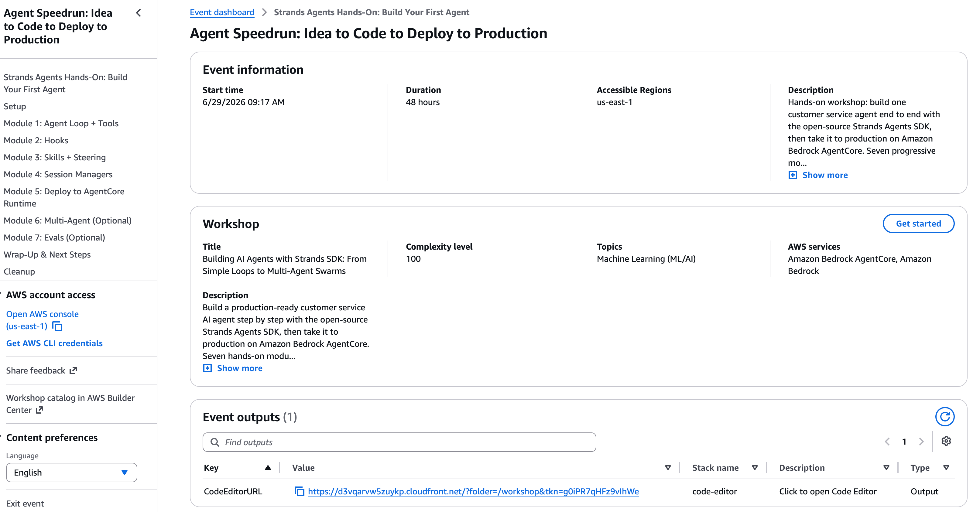Open Wrap-Up & Next Steps page
Viewport: 980px width, 512px height.
47,255
